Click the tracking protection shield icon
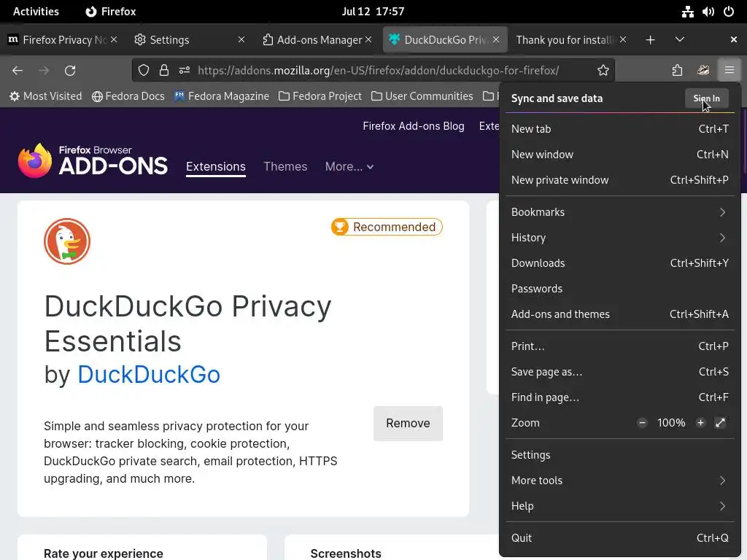The image size is (747, 560). click(144, 71)
